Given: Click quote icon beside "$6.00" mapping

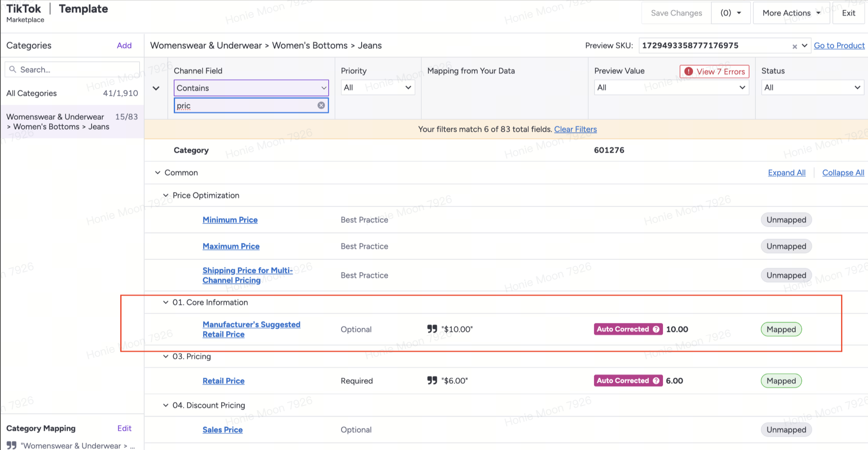Looking at the screenshot, I should pos(432,380).
